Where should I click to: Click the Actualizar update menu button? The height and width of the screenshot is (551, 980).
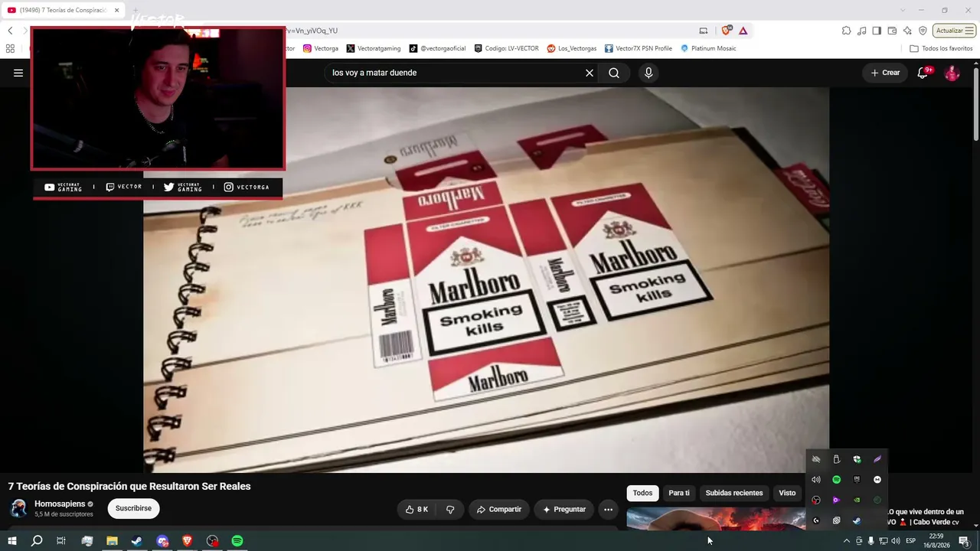[x=954, y=31]
